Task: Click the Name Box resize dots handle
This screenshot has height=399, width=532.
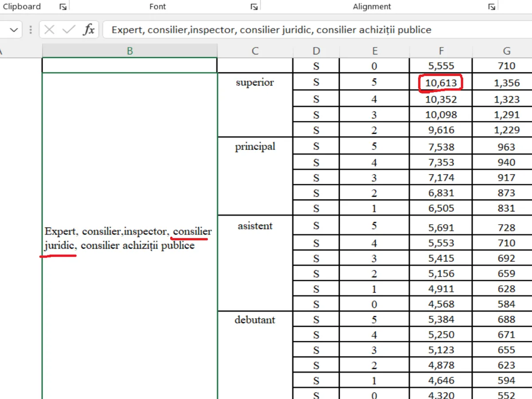Action: pyautogui.click(x=31, y=30)
